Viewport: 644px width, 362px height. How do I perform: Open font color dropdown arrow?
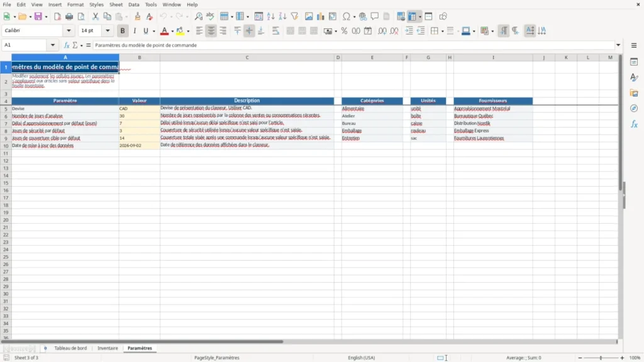point(172,31)
